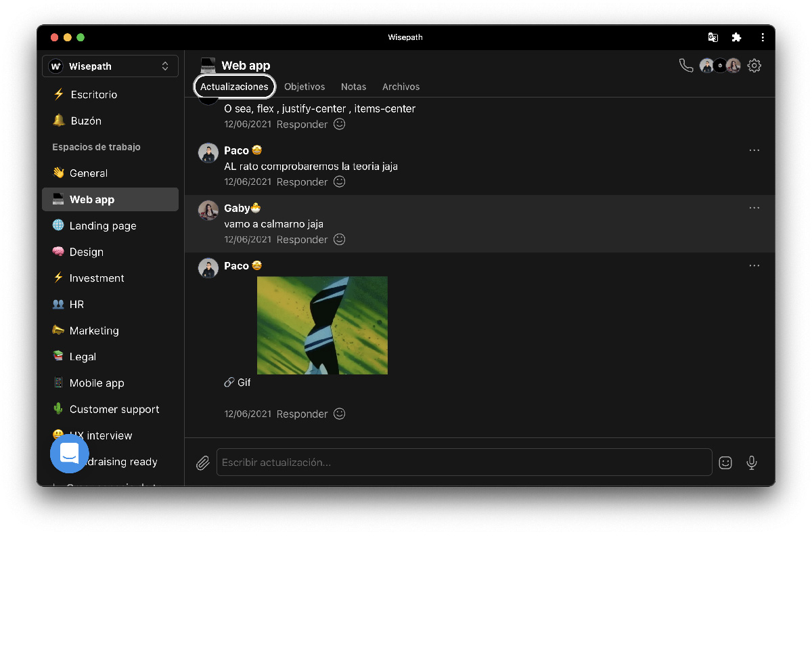812x650 pixels.
Task: Click the Web app workspace header icon
Action: pyautogui.click(x=208, y=66)
